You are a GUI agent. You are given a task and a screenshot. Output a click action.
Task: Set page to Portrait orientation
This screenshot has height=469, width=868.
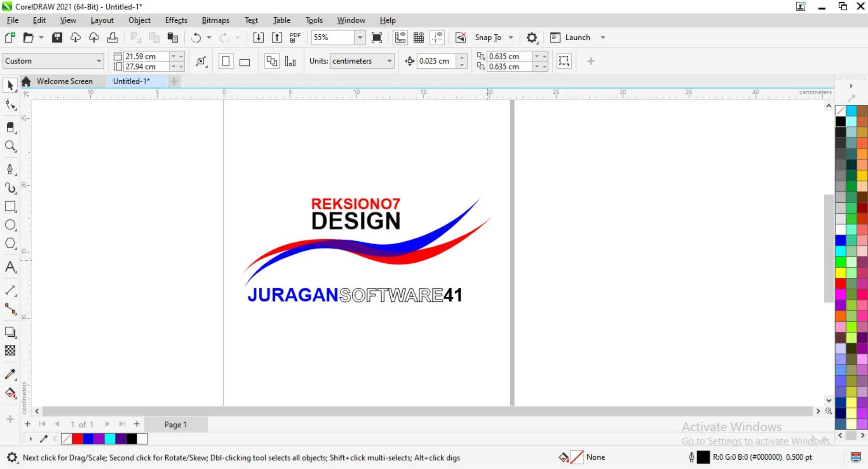pyautogui.click(x=226, y=61)
